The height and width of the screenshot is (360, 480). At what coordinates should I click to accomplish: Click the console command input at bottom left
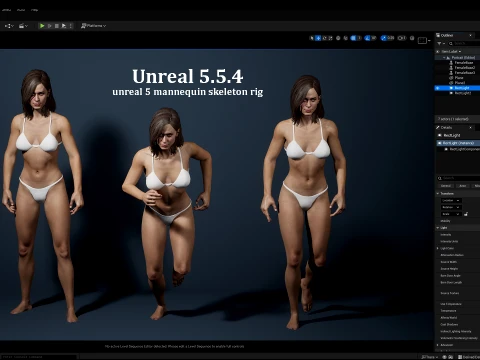pos(38,357)
